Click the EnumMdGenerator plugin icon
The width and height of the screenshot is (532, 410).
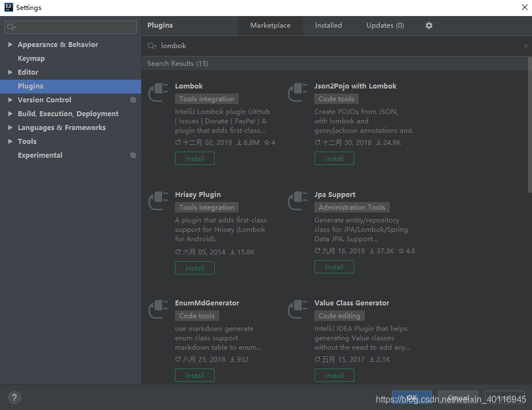tap(158, 310)
